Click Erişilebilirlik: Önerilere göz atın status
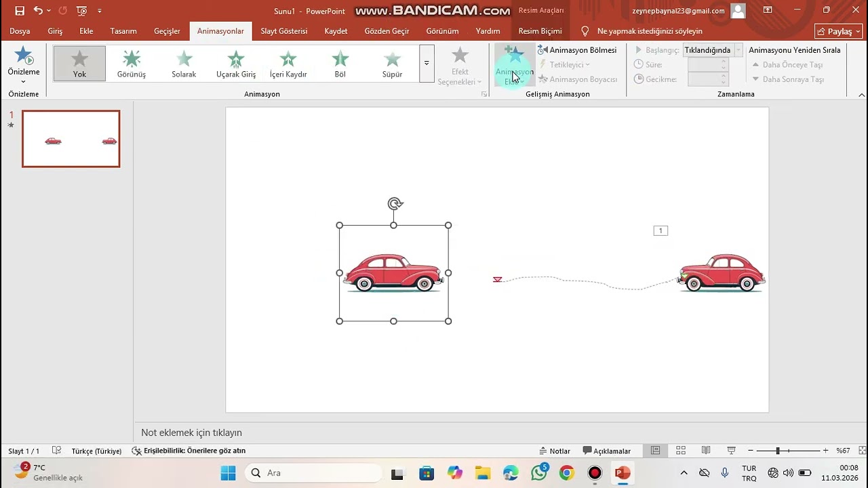This screenshot has width=868, height=488. coord(189,451)
